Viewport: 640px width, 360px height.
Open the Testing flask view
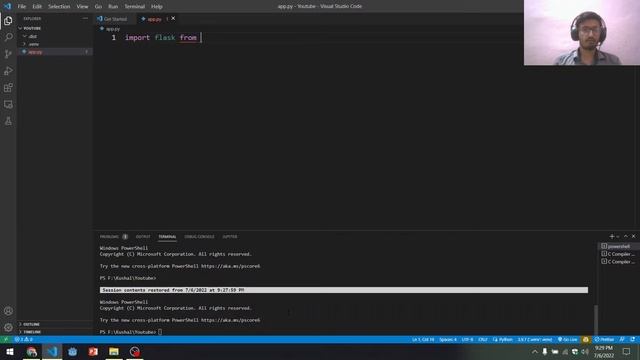[8, 121]
